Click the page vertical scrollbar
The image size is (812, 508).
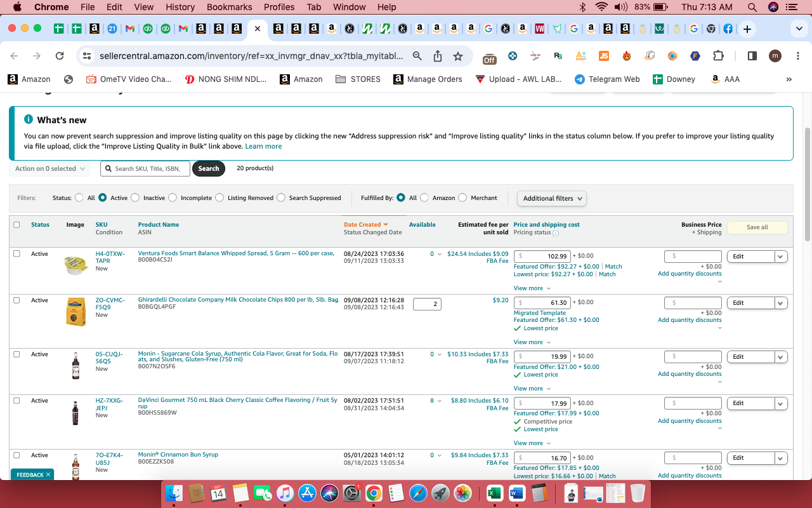[x=808, y=184]
